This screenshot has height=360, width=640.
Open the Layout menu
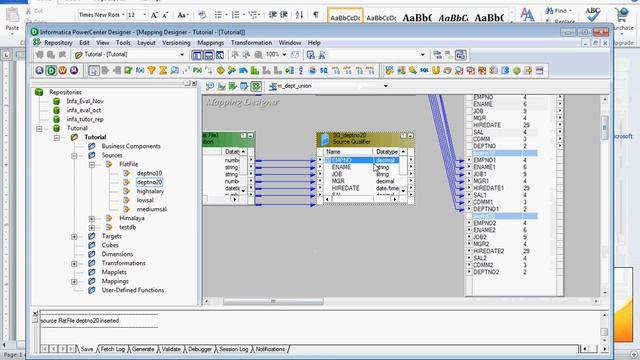click(x=146, y=42)
